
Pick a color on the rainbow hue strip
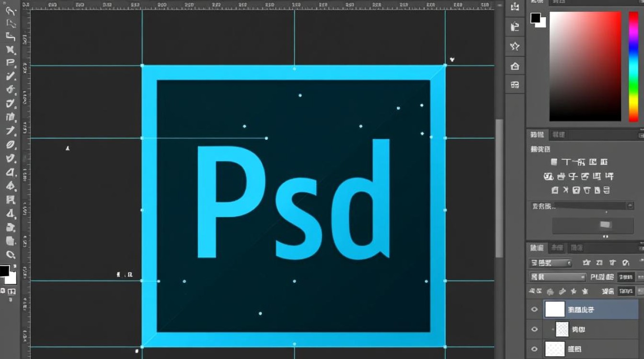(633, 67)
